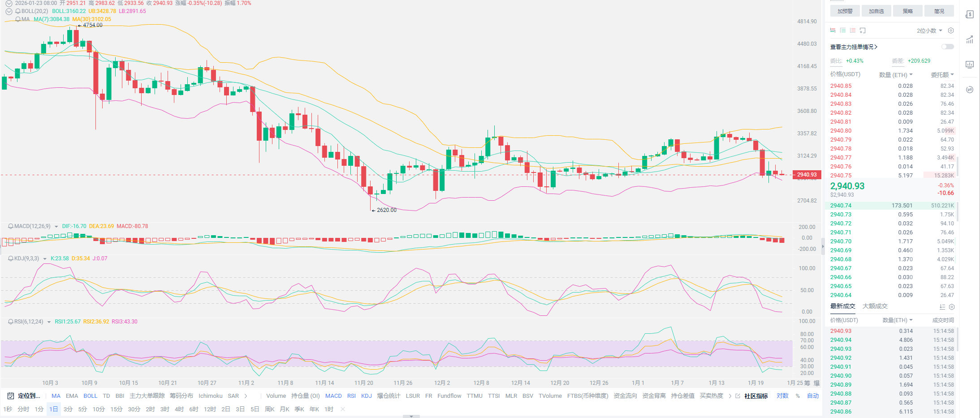Click the swap arrows circle sidebar icon
This screenshot has height=418, width=980.
[x=970, y=90]
